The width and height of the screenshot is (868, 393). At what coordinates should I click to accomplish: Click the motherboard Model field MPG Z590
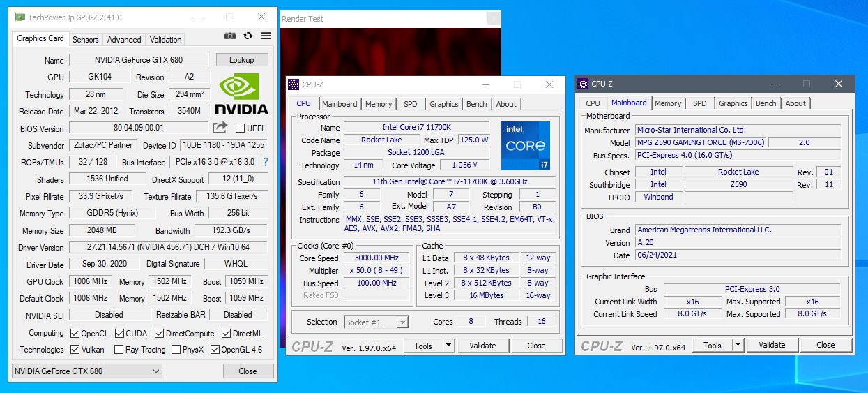click(x=701, y=142)
